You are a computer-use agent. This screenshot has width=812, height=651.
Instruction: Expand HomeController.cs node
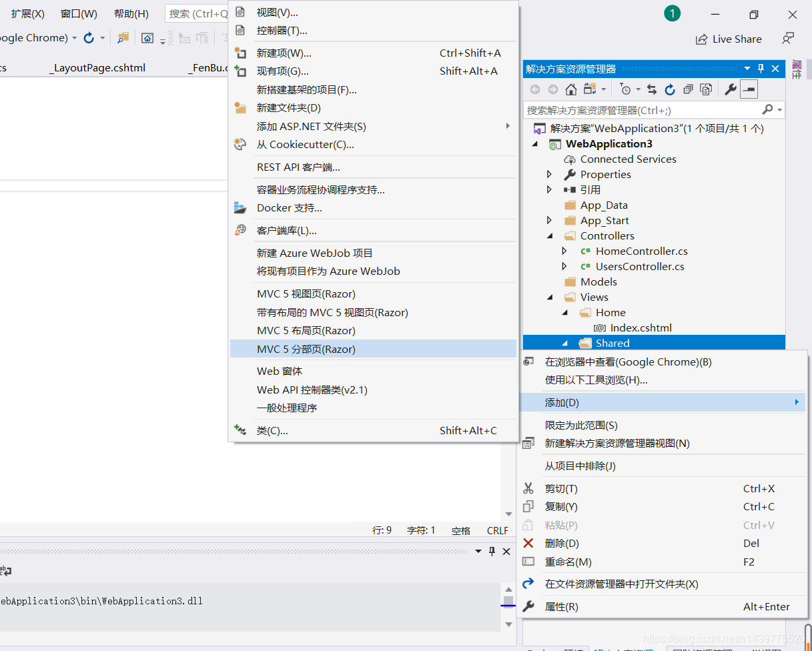point(564,251)
